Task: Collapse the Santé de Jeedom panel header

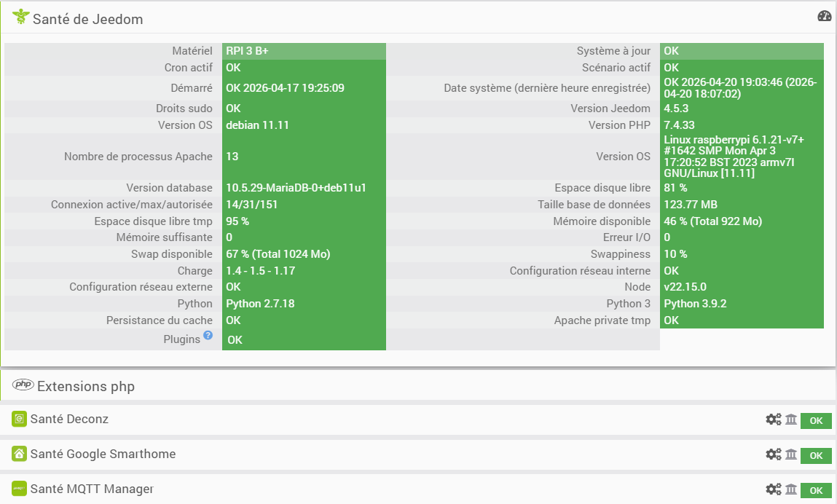Action: click(x=87, y=19)
